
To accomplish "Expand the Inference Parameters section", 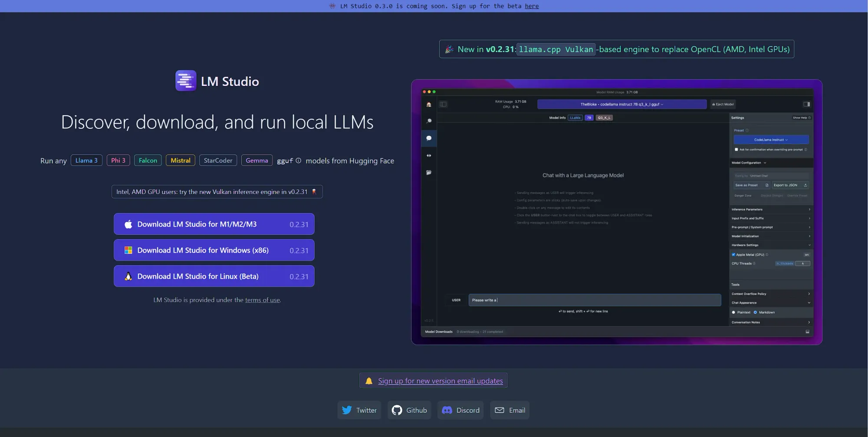I will pos(771,209).
